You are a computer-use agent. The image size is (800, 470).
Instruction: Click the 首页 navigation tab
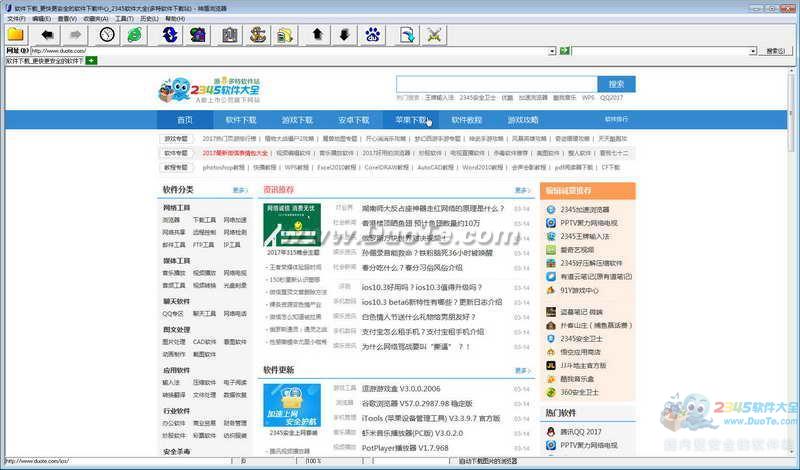coord(185,120)
